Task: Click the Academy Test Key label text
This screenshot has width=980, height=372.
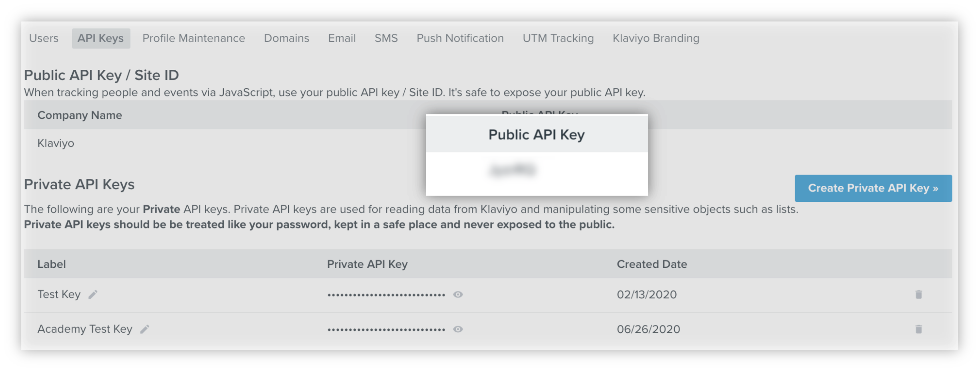Action: pyautogui.click(x=85, y=329)
